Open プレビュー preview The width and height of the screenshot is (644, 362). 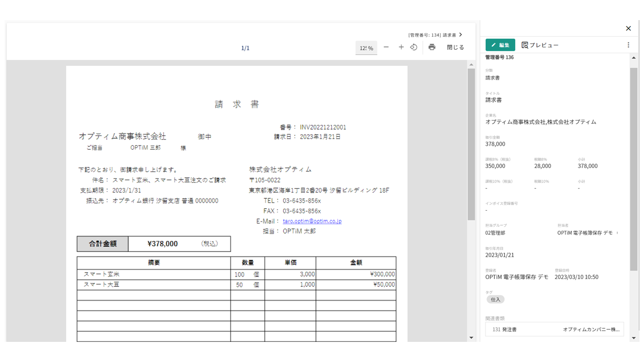click(x=540, y=45)
